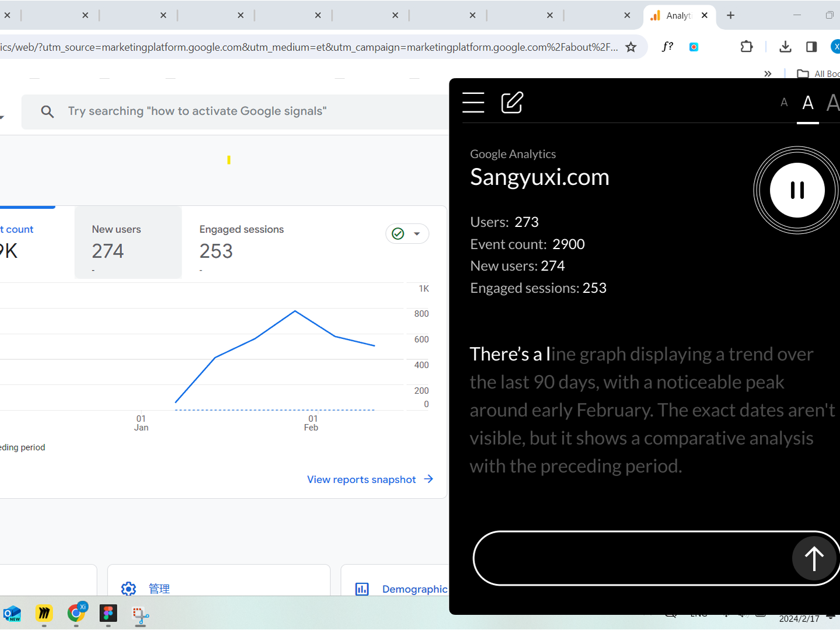
Task: Select the small font size A
Action: pyautogui.click(x=784, y=103)
